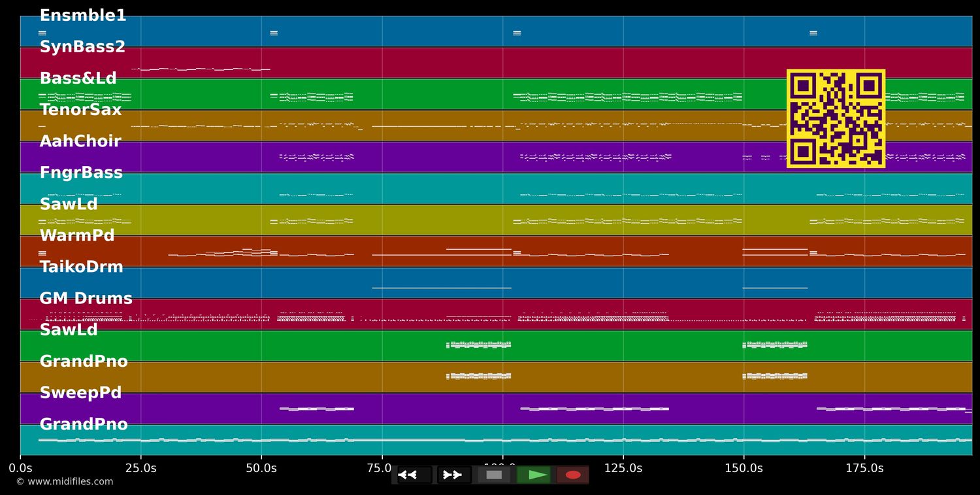The image size is (980, 495).
Task: Select the SynBass2 track label
Action: pyautogui.click(x=82, y=47)
